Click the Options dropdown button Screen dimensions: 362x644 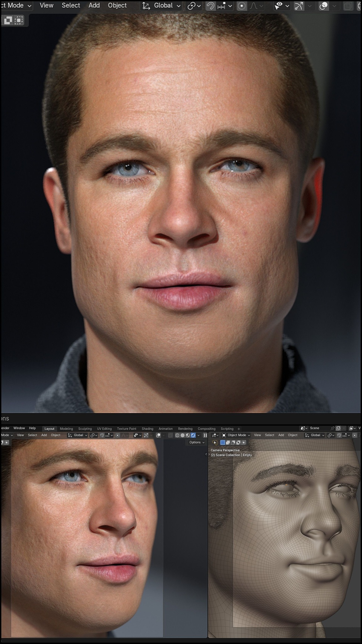(x=197, y=442)
